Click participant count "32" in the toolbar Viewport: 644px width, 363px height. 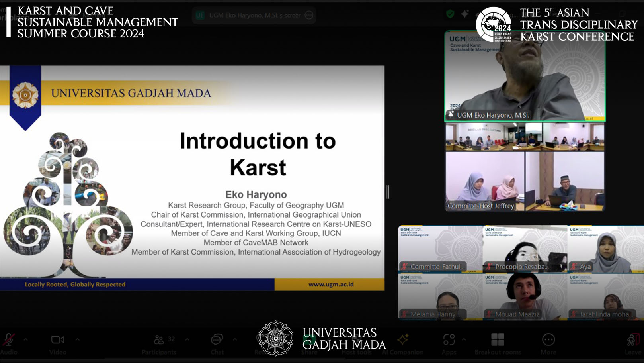[x=172, y=339]
